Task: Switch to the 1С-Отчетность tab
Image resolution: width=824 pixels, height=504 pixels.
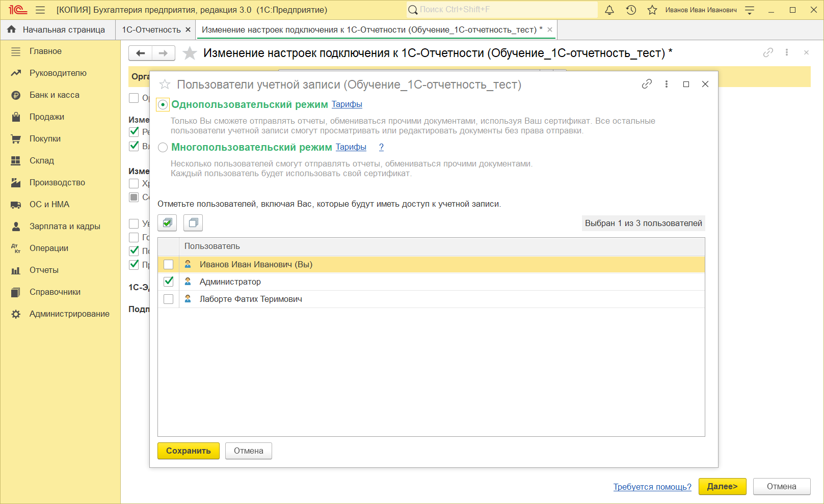Action: click(x=151, y=30)
